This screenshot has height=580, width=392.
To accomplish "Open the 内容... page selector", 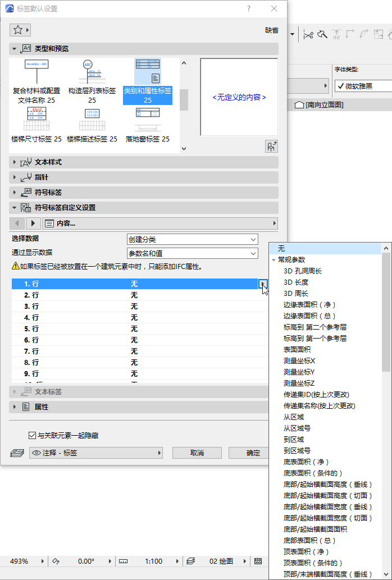I will click(x=161, y=223).
